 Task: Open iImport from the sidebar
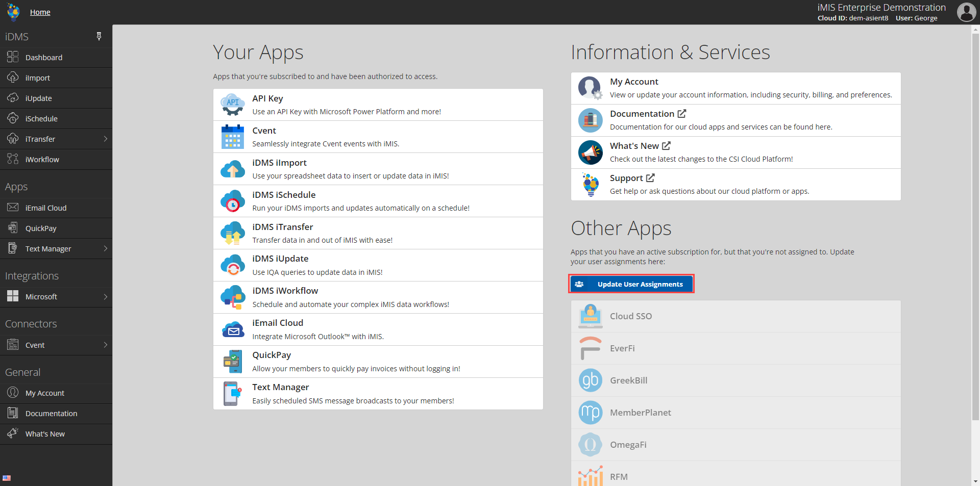tap(38, 78)
